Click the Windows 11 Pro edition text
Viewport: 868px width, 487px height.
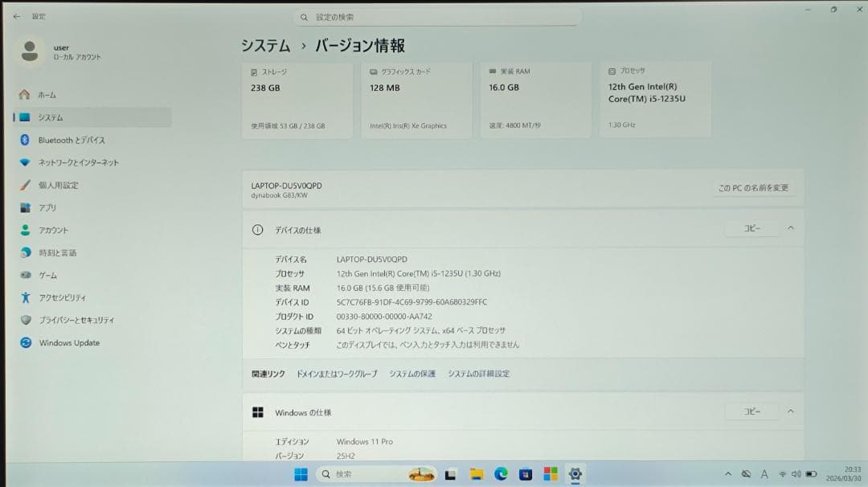[x=364, y=442]
